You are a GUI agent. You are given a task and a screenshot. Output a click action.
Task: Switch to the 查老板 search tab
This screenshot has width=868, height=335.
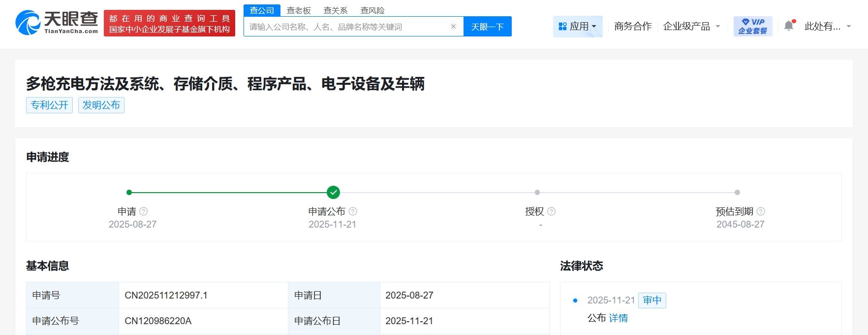[x=299, y=10]
